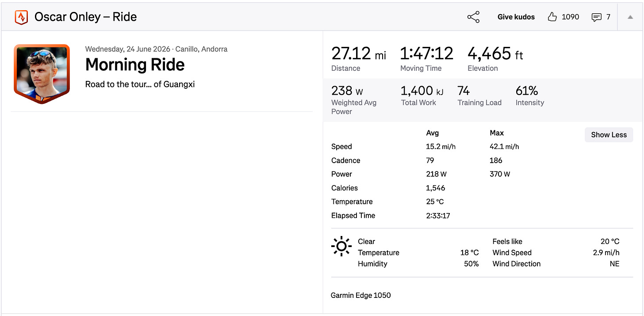This screenshot has height=316, width=644.
Task: Click the 1090 kudos count
Action: coord(570,17)
